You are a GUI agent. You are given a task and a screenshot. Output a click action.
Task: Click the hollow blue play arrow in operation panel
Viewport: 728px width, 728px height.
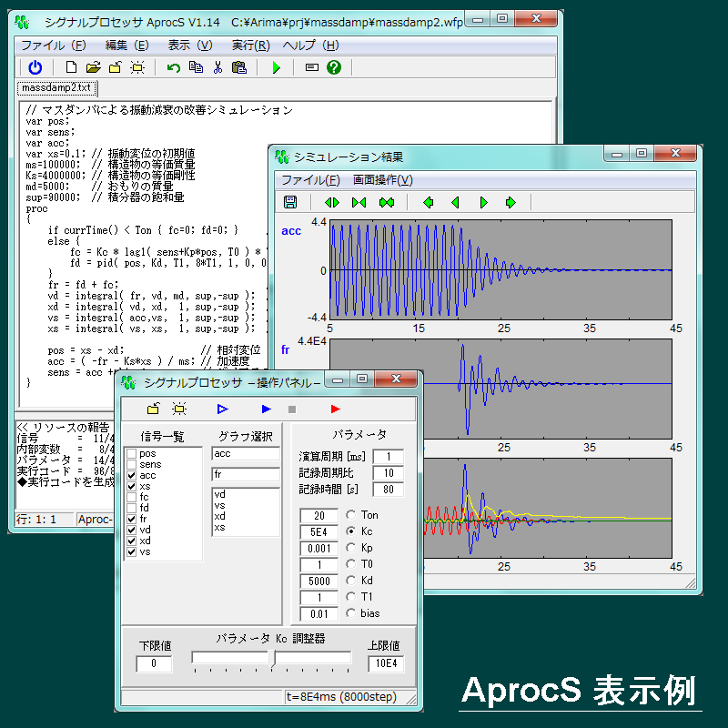(222, 409)
